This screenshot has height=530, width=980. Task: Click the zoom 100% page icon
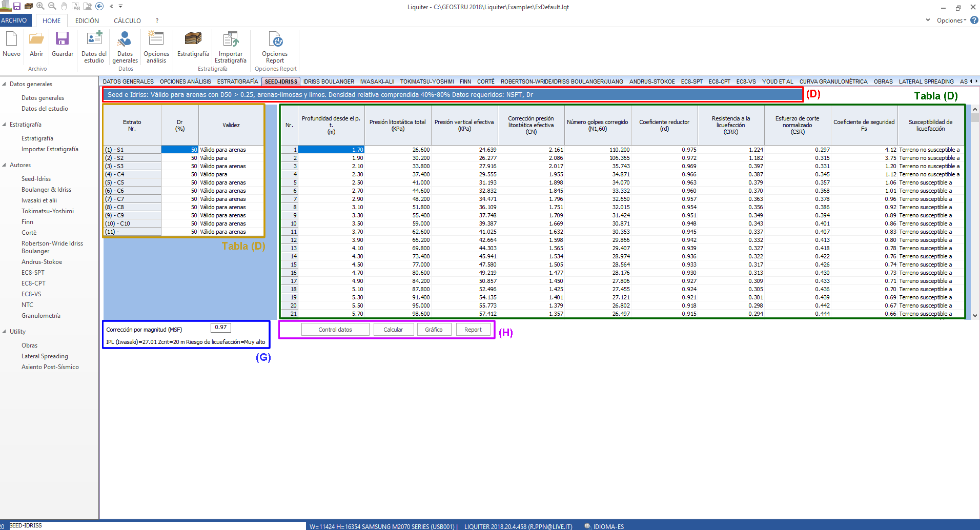click(75, 6)
